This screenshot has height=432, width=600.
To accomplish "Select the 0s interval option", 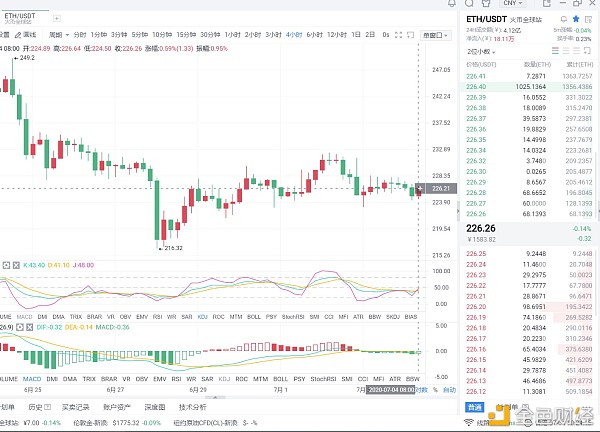I will pos(386,35).
